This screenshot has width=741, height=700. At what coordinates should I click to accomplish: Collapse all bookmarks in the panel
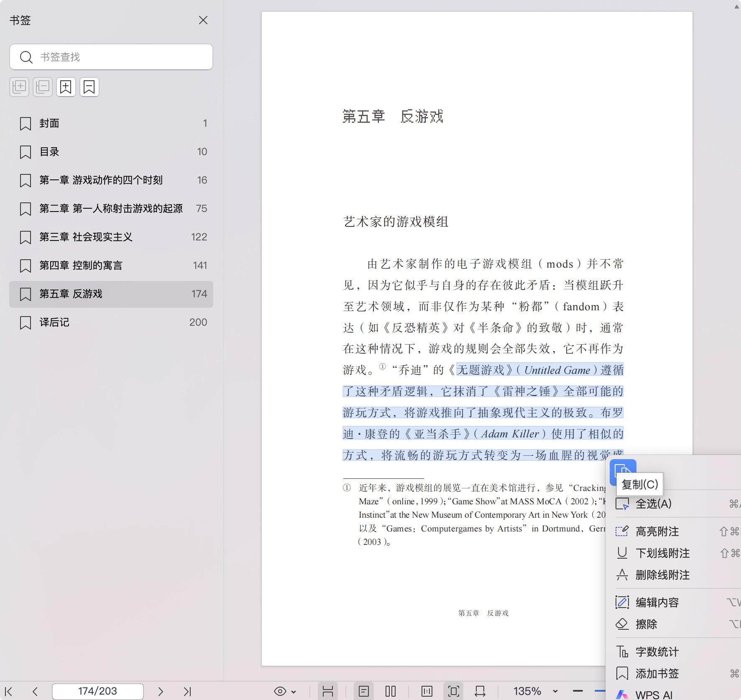click(42, 87)
